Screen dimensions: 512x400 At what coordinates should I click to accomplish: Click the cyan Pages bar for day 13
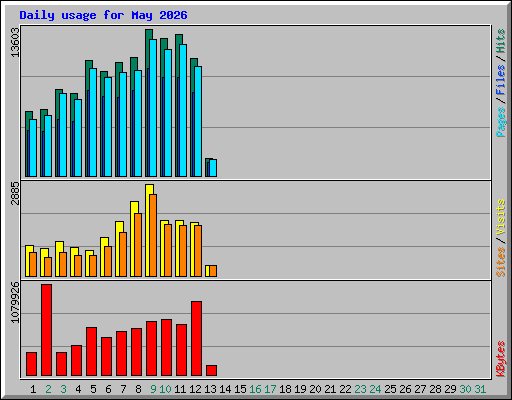click(x=213, y=168)
